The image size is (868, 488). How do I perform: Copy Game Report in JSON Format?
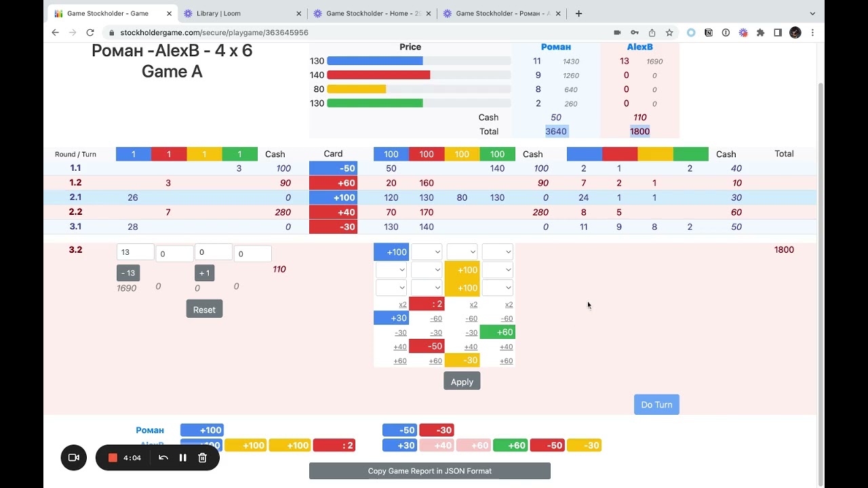point(430,471)
